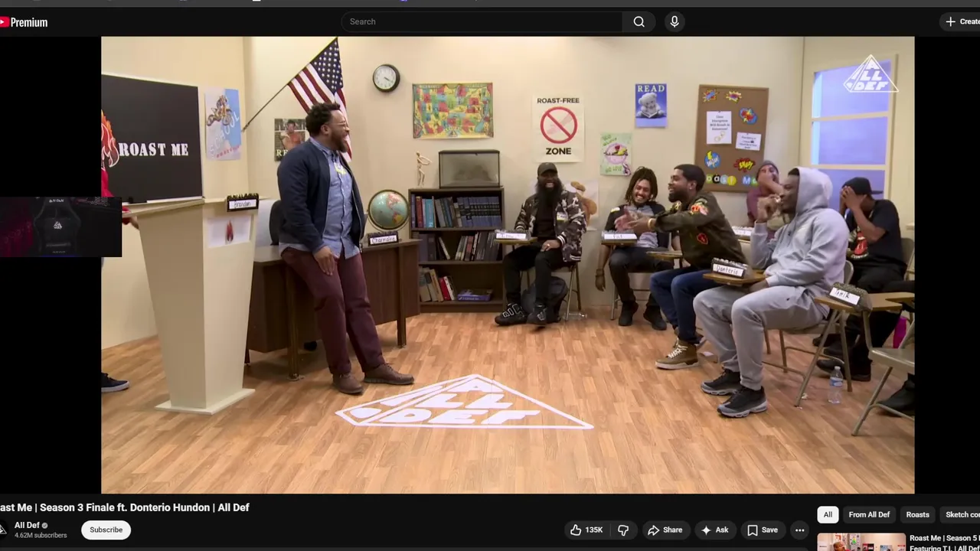Click the small overlay thumbnail beside the video
The height and width of the screenshot is (551, 980).
(x=60, y=227)
